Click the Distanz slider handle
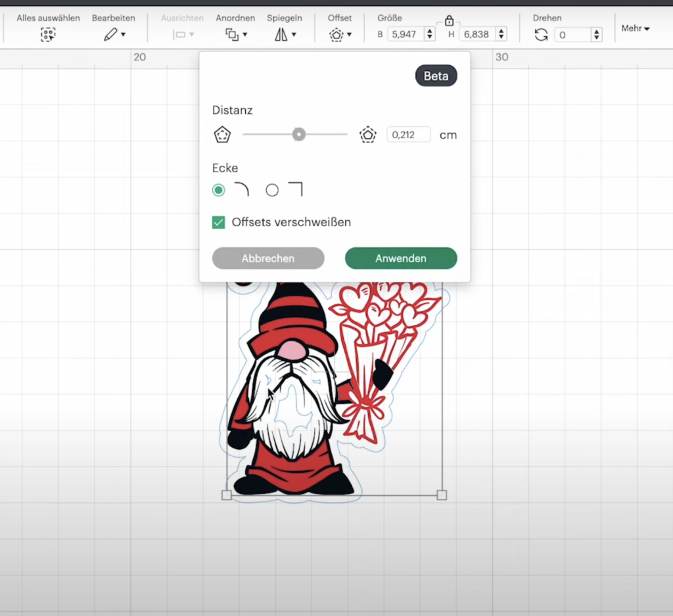 (299, 134)
